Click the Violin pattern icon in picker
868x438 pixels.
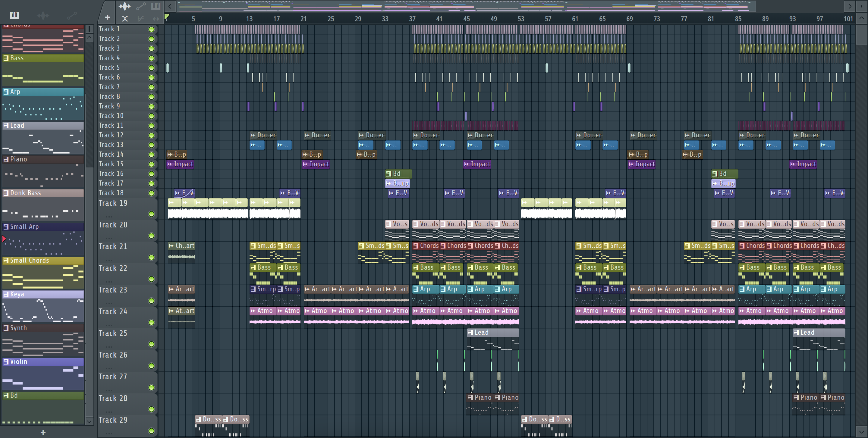click(x=6, y=361)
